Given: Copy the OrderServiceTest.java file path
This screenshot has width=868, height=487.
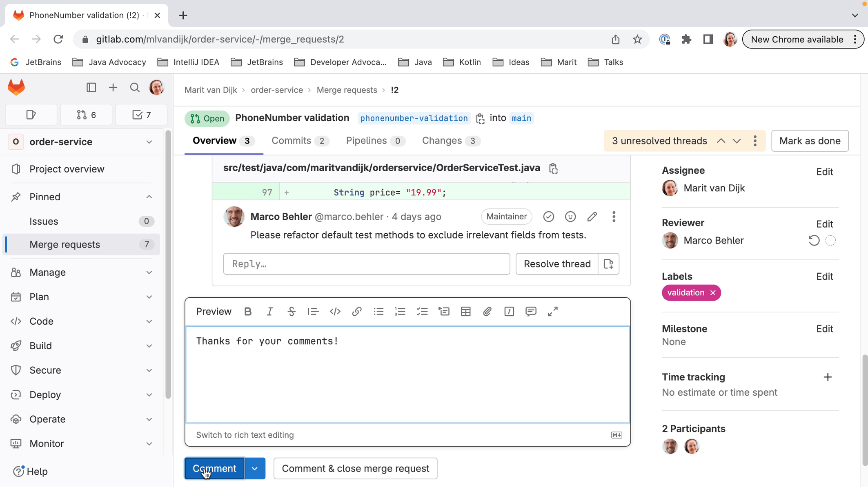Looking at the screenshot, I should click(553, 168).
